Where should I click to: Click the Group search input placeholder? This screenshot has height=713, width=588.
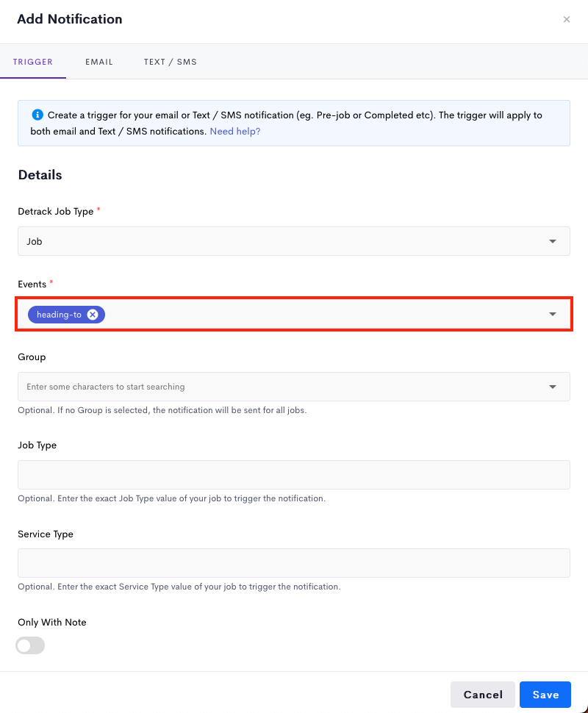[106, 387]
